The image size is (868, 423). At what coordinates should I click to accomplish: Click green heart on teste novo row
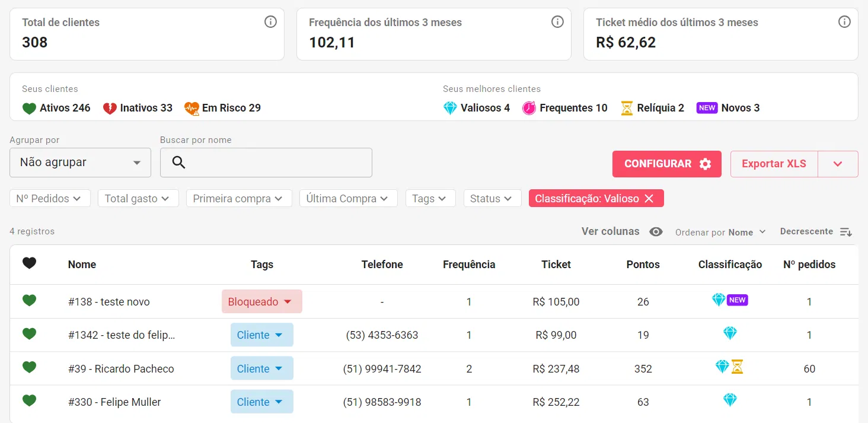[x=29, y=301]
